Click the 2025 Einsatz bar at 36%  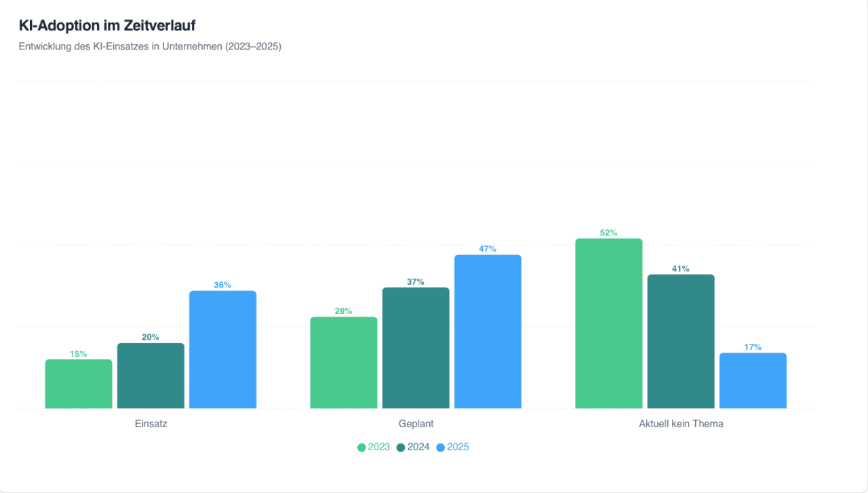(x=222, y=349)
